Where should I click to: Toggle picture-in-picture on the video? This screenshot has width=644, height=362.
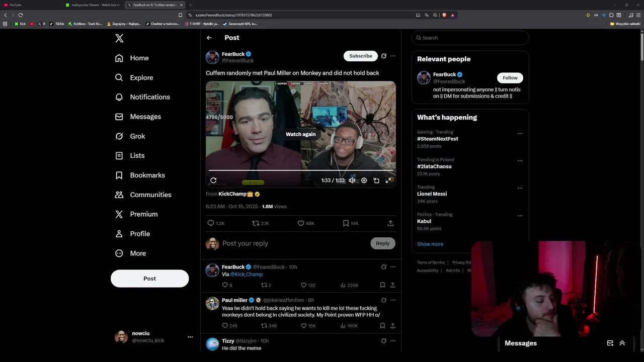[376, 180]
